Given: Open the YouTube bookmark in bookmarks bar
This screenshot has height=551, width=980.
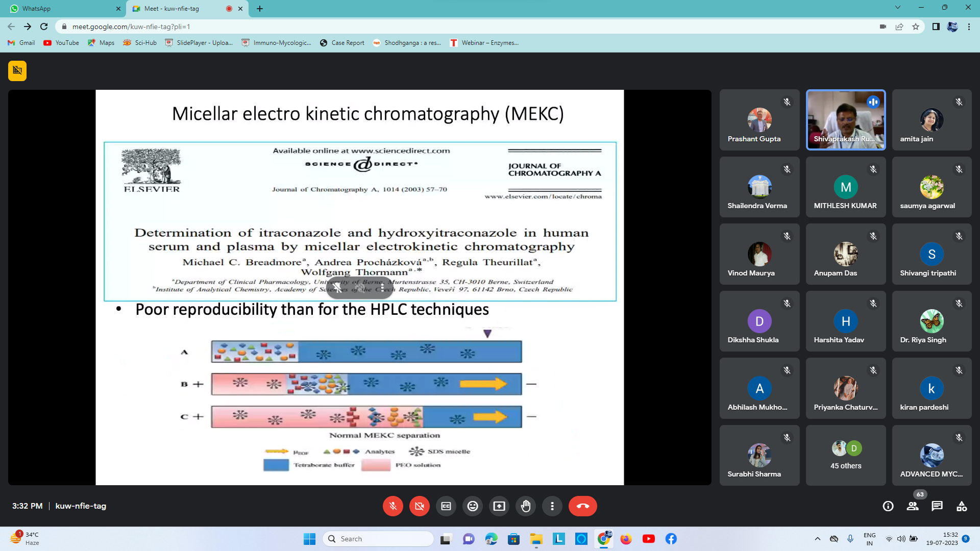Looking at the screenshot, I should [x=61, y=43].
